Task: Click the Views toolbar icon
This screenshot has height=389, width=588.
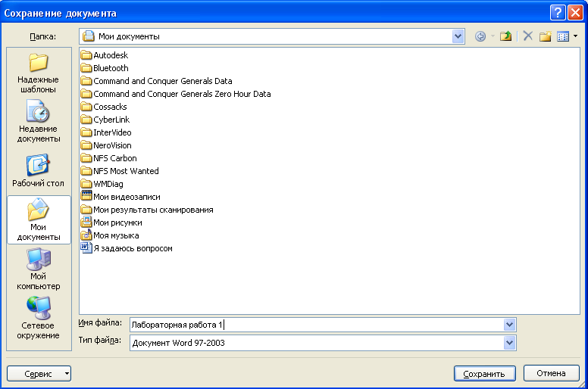Action: (563, 36)
